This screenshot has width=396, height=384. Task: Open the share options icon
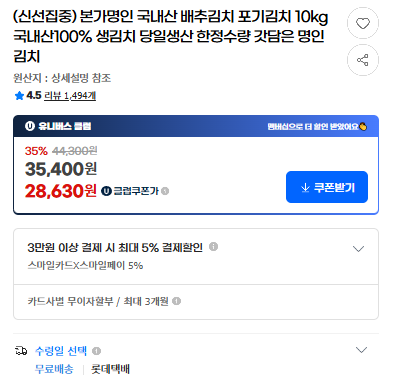click(363, 60)
